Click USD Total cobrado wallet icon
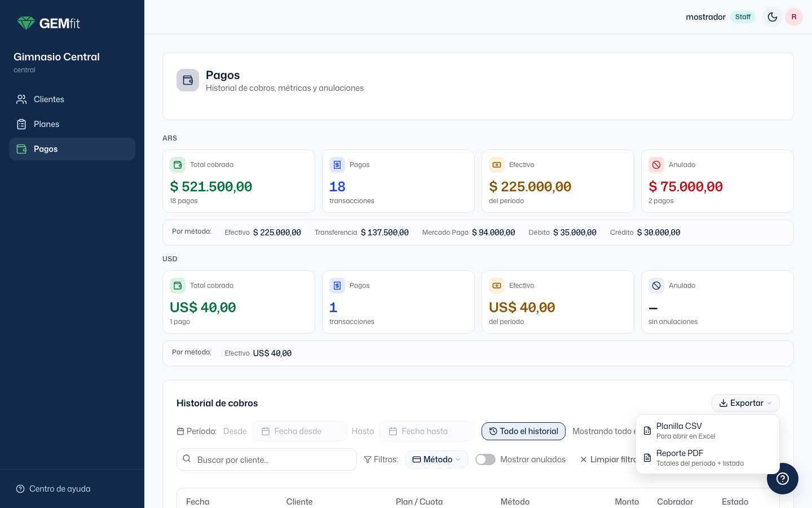 178,286
